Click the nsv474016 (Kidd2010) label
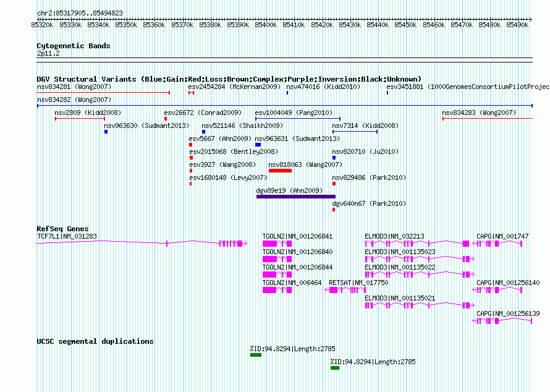Viewport: 550px width, 392px height. [x=323, y=87]
